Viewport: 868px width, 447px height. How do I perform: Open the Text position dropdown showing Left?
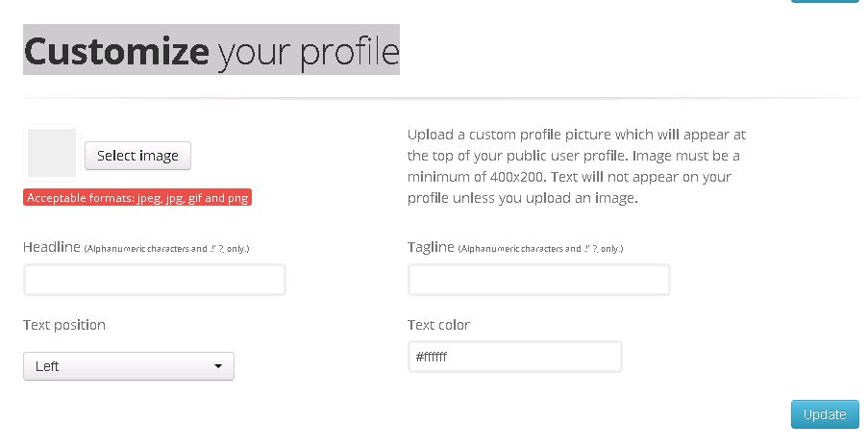[128, 366]
